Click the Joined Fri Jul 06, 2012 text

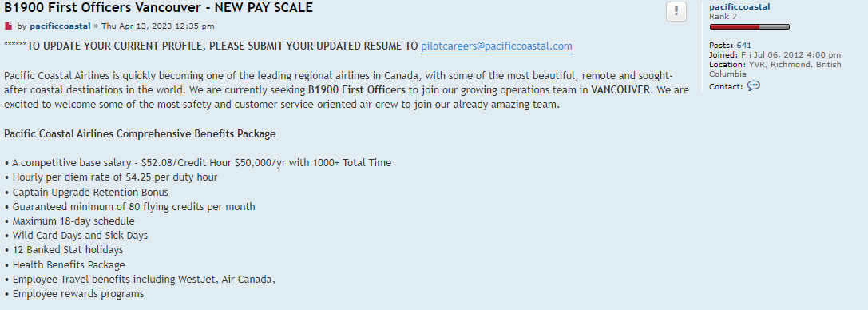pos(775,55)
